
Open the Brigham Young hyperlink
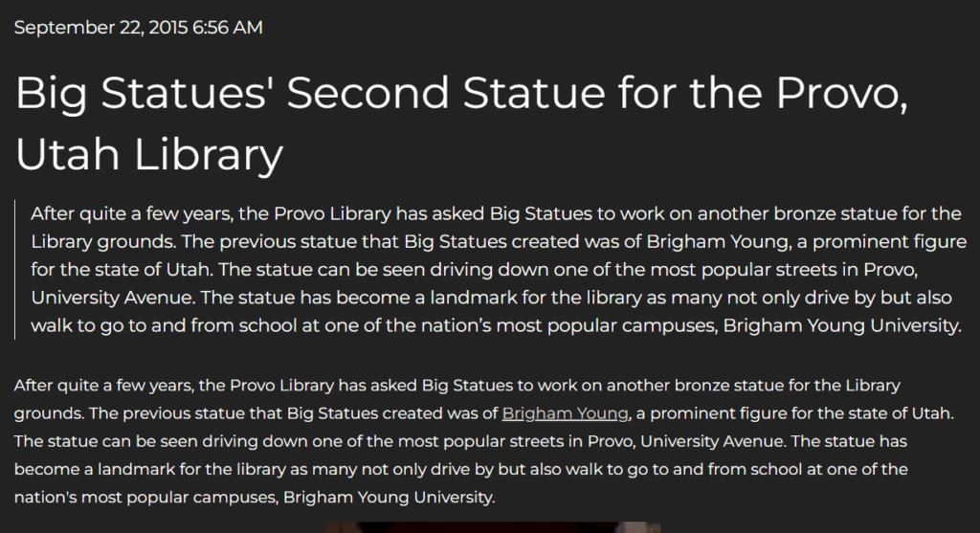pos(565,413)
